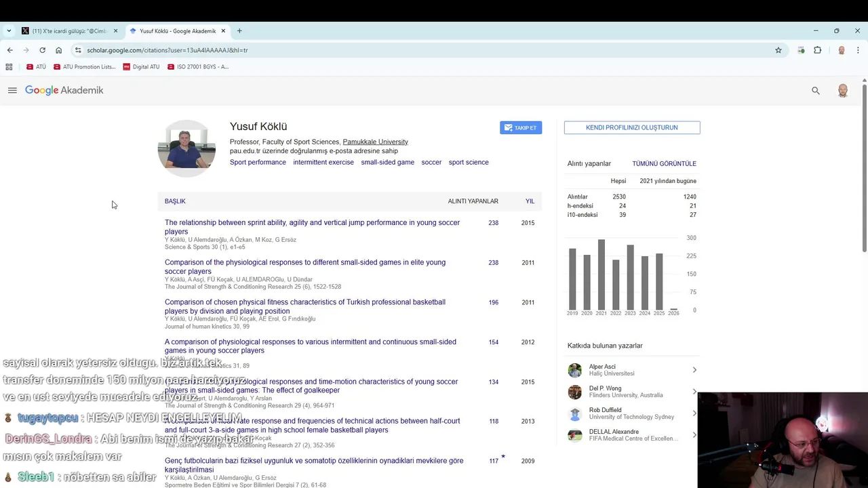Sort articles by BAŞLIK column header
Screen dimensions: 868x488
coord(175,201)
